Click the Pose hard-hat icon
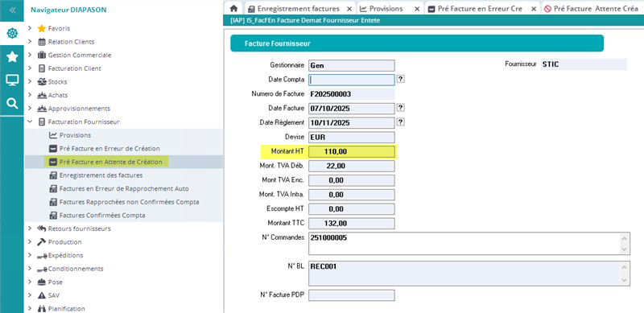Viewport: 644px width, 313px height. pyautogui.click(x=42, y=282)
